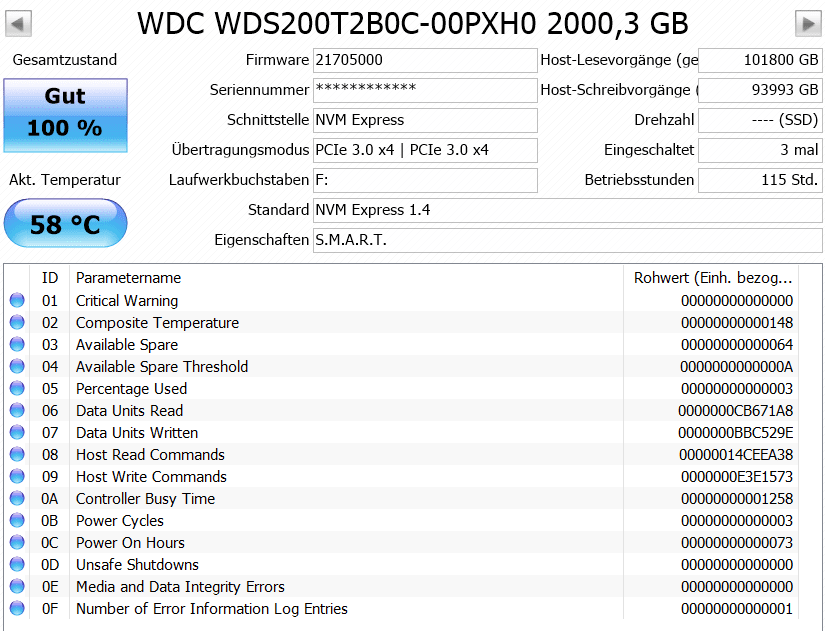
Task: Select the Critical Warning parameter name
Action: pyautogui.click(x=127, y=301)
